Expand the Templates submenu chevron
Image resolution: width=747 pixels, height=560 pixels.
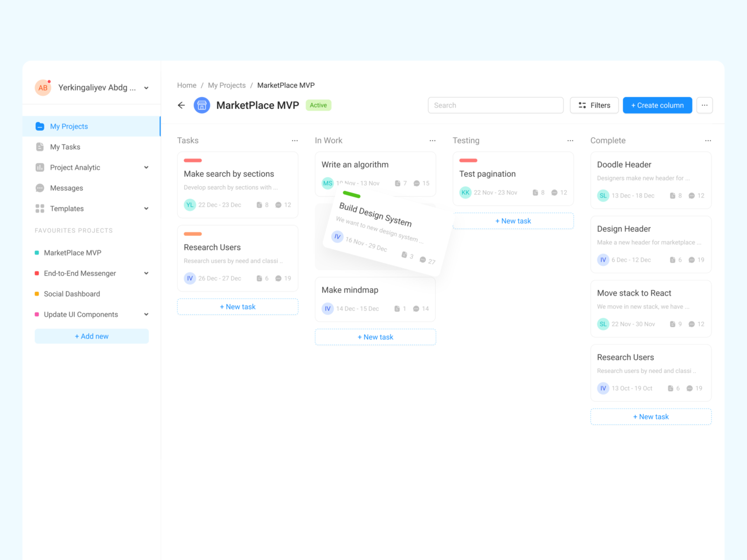click(x=146, y=209)
